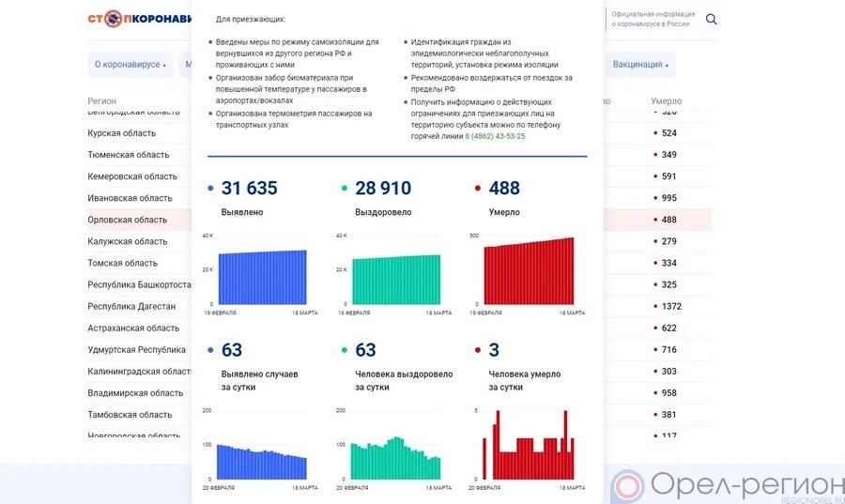Click the search magnifier icon
Screen dimensions: 845x504
(x=711, y=20)
